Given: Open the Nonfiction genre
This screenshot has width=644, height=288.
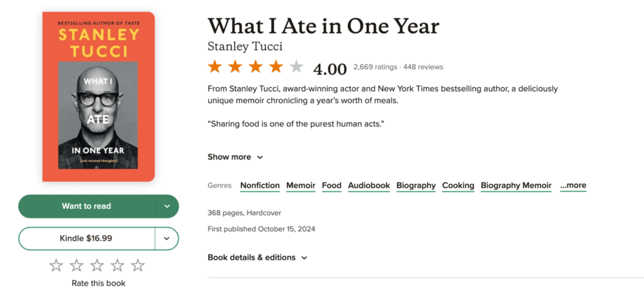Looking at the screenshot, I should point(260,186).
